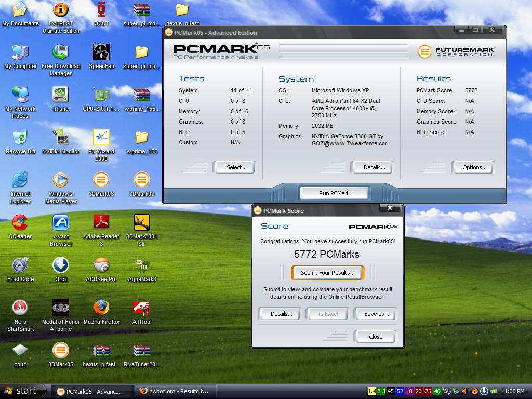Click the '11 of 11' System tests value

pos(241,90)
